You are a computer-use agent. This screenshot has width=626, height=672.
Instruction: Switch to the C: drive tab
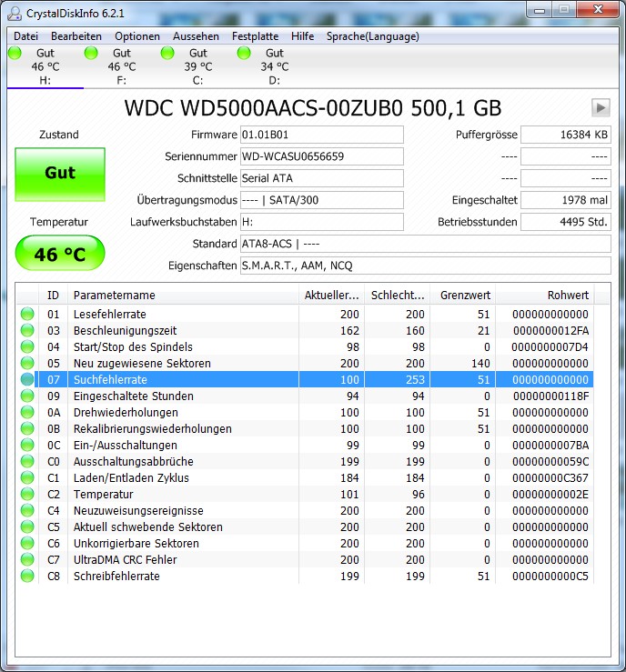click(x=198, y=66)
